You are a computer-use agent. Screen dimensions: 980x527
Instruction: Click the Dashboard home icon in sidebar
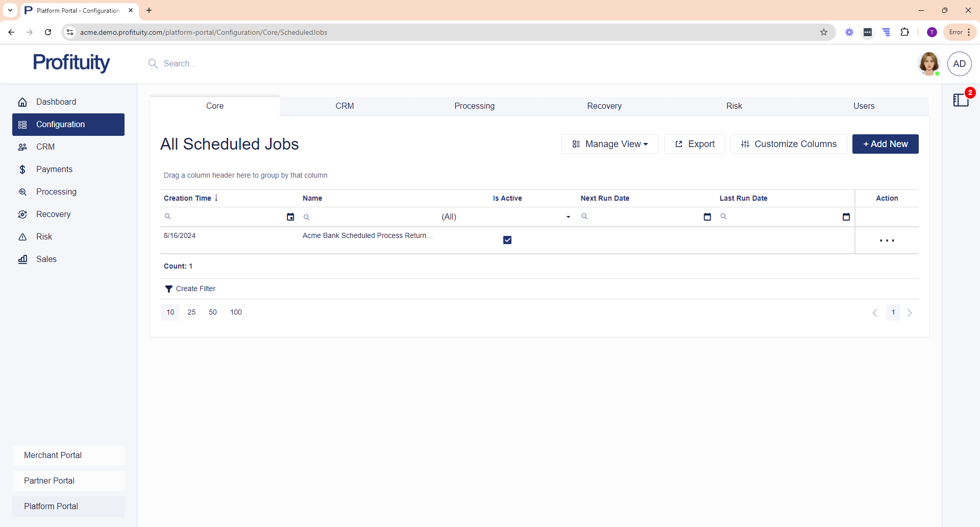pyautogui.click(x=22, y=102)
